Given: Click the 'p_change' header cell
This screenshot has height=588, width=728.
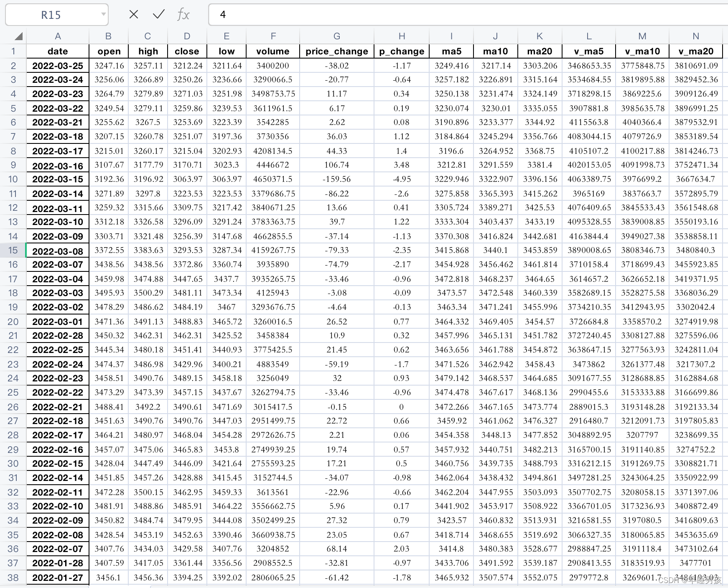Looking at the screenshot, I should [x=402, y=51].
